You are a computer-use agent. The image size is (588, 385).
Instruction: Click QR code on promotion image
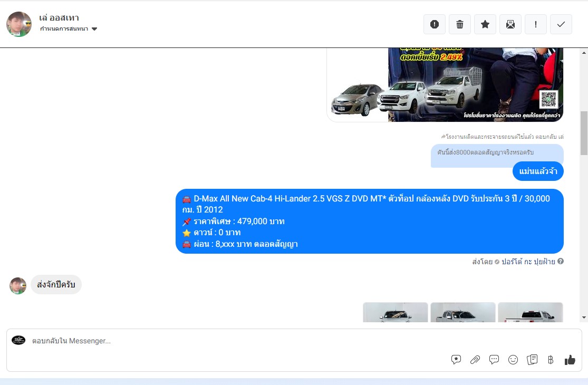tap(548, 100)
